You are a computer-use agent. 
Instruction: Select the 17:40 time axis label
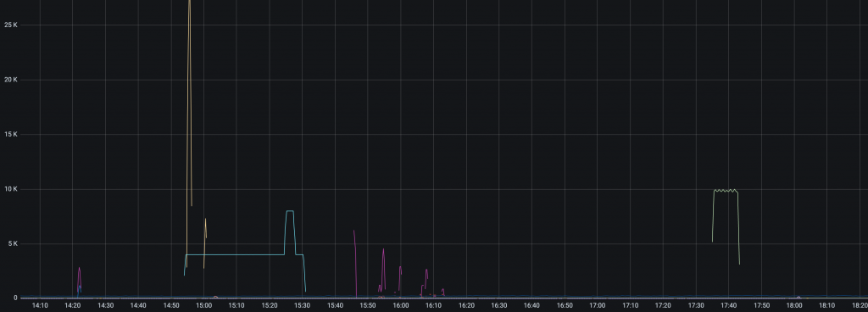tap(728, 305)
